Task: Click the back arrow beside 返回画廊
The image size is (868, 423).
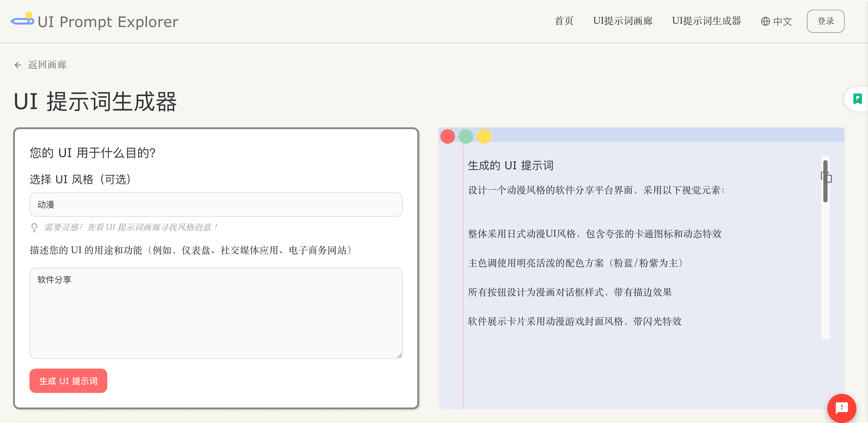Action: [x=18, y=65]
